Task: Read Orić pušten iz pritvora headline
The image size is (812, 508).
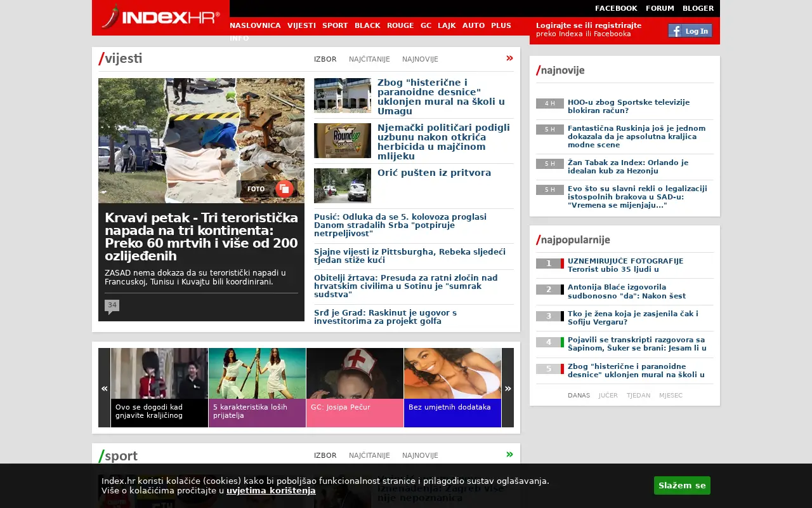Action: pyautogui.click(x=434, y=173)
